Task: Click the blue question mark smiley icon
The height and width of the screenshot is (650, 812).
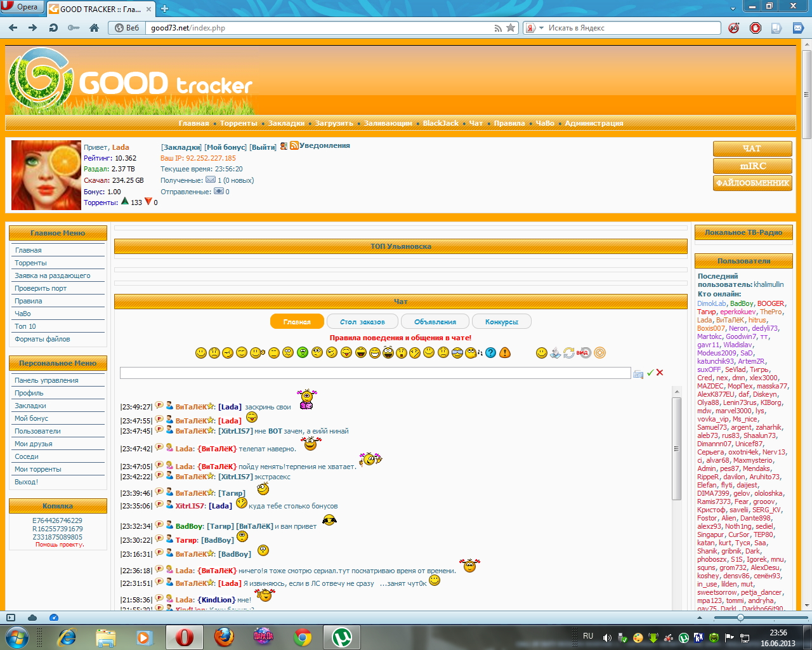Action: [x=490, y=353]
